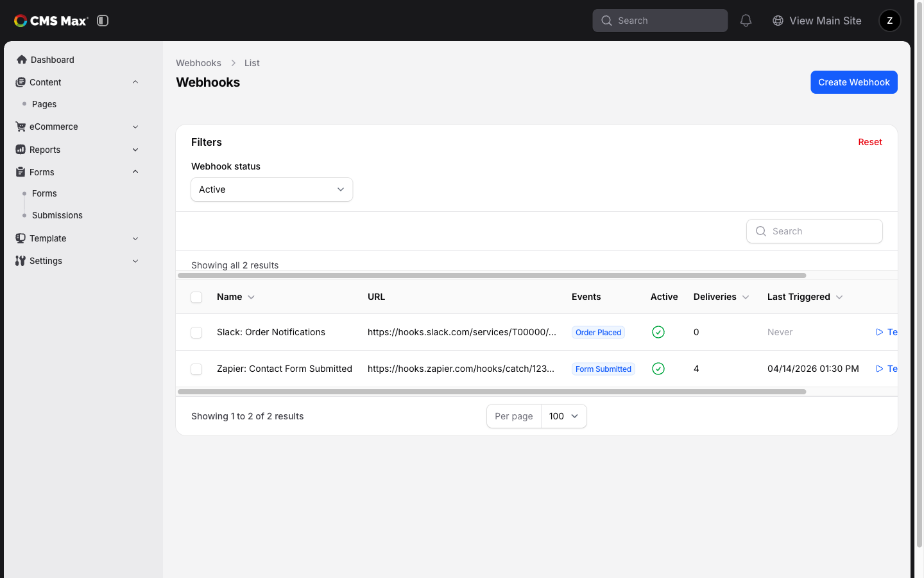Viewport: 924px width, 578px height.
Task: Focus the webhooks table Search field
Action: tap(814, 231)
